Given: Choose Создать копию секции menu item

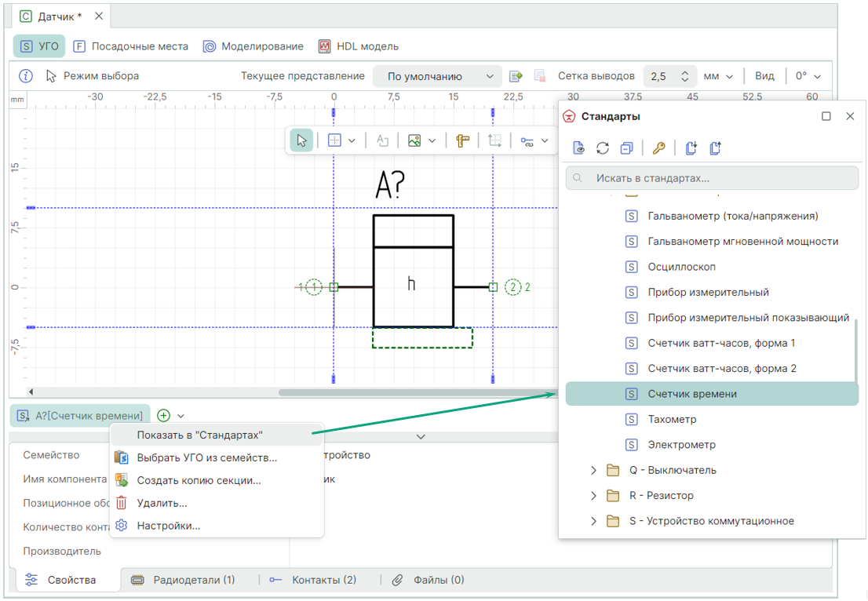Looking at the screenshot, I should (199, 480).
